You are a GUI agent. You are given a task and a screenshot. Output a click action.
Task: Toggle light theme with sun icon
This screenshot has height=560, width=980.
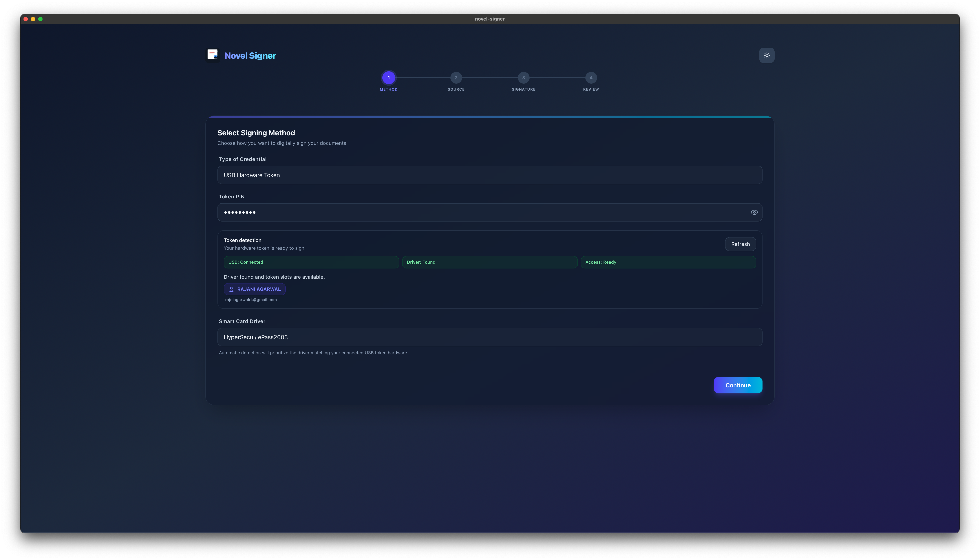(767, 55)
